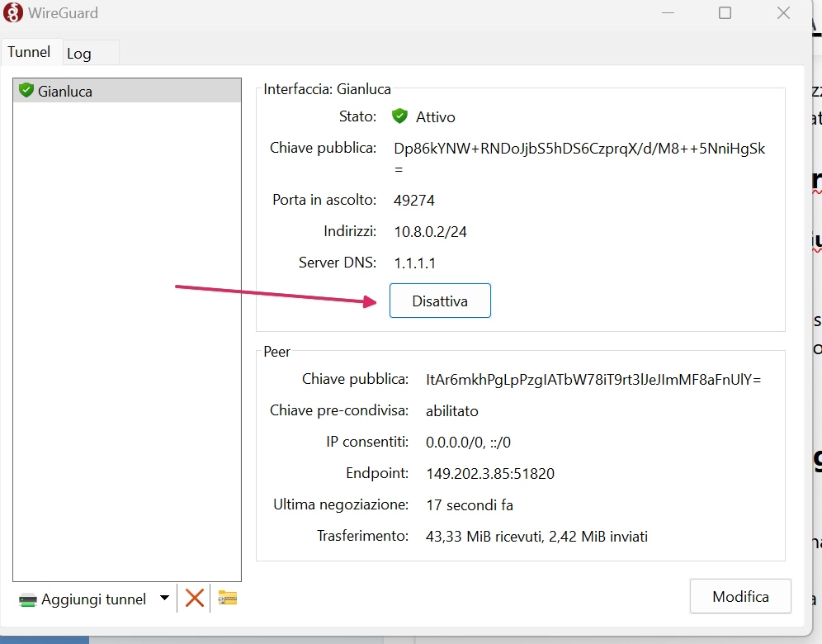Click the network adapter icon beside Aggiungi tunnel
The image size is (822, 644).
[28, 599]
